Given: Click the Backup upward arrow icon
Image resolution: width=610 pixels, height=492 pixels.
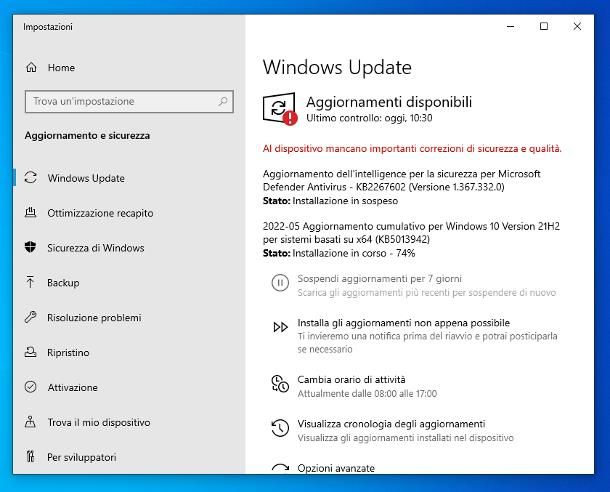Looking at the screenshot, I should pyautogui.click(x=30, y=282).
